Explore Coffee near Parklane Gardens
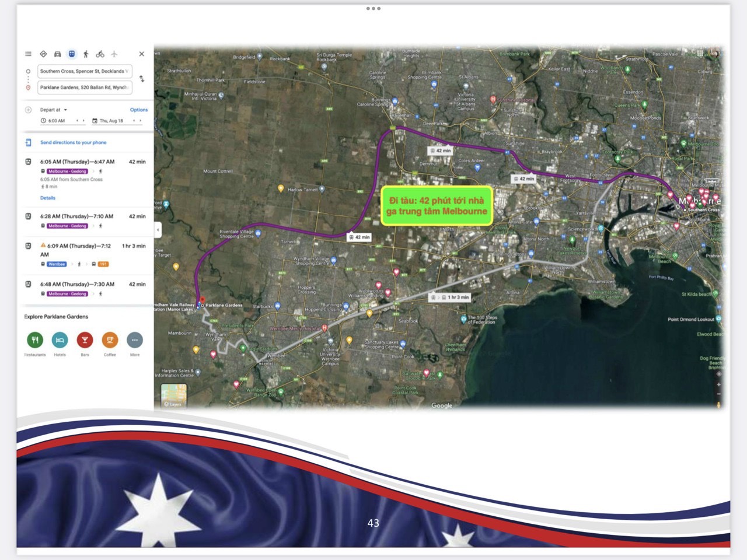Image resolution: width=747 pixels, height=560 pixels. 110,344
